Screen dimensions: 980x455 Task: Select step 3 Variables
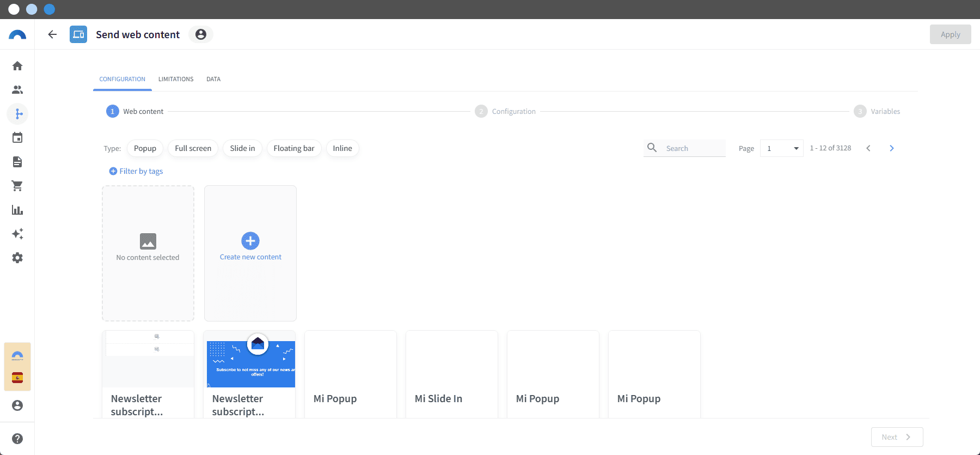coord(877,111)
